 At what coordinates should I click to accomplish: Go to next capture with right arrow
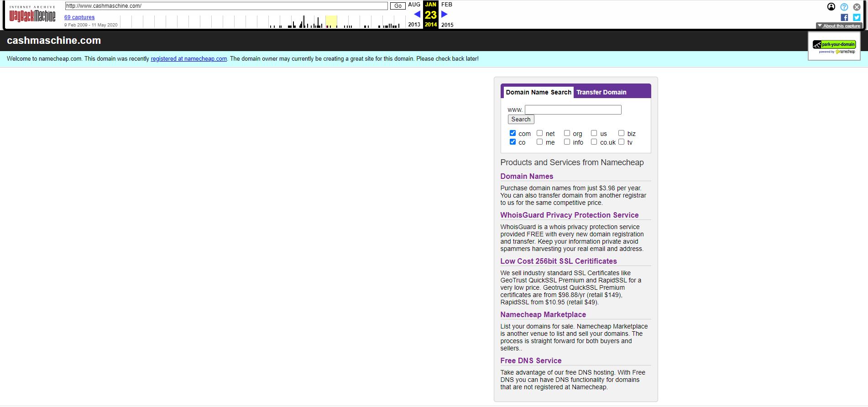tap(444, 15)
